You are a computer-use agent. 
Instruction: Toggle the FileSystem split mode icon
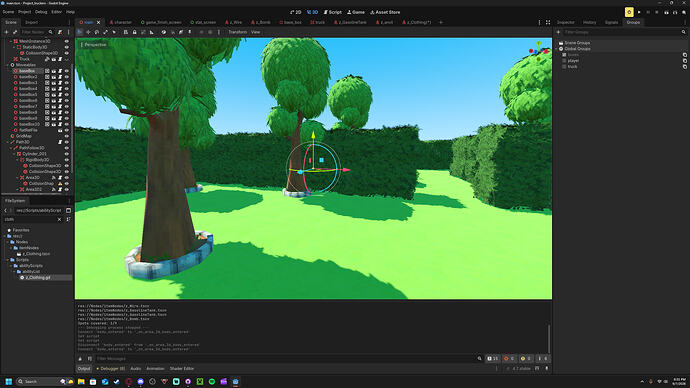tap(68, 211)
